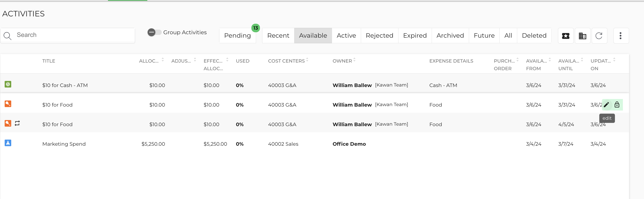Click the blue Marketing Spend rocket icon

pyautogui.click(x=8, y=143)
